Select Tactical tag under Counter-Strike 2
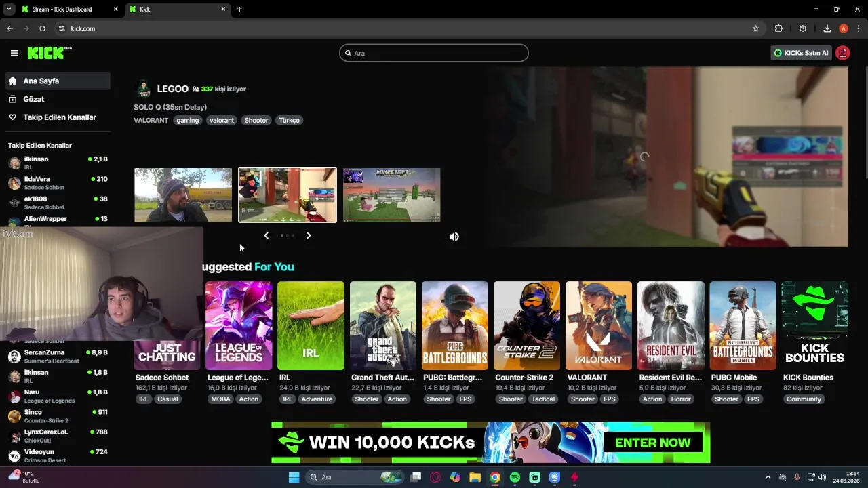Screen dimensions: 868x488 point(543,399)
